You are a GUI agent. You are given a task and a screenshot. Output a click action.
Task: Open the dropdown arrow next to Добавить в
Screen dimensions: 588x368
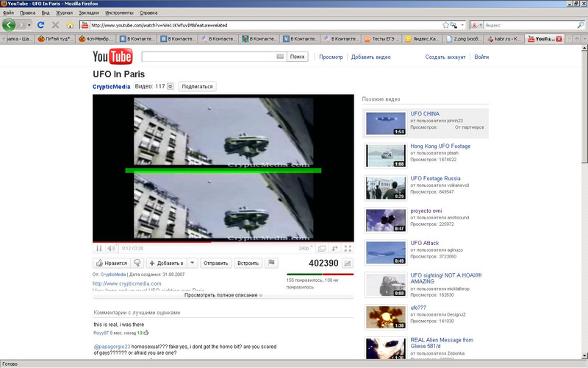192,263
